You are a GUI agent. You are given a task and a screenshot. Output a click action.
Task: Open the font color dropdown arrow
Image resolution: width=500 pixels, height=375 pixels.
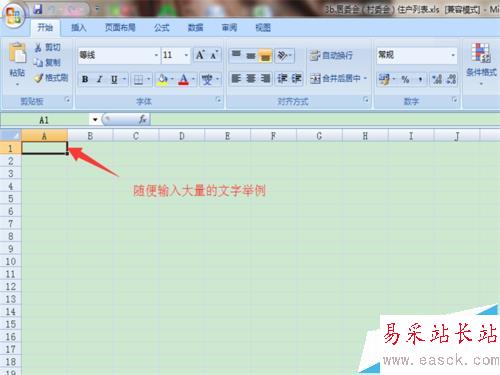(193, 79)
